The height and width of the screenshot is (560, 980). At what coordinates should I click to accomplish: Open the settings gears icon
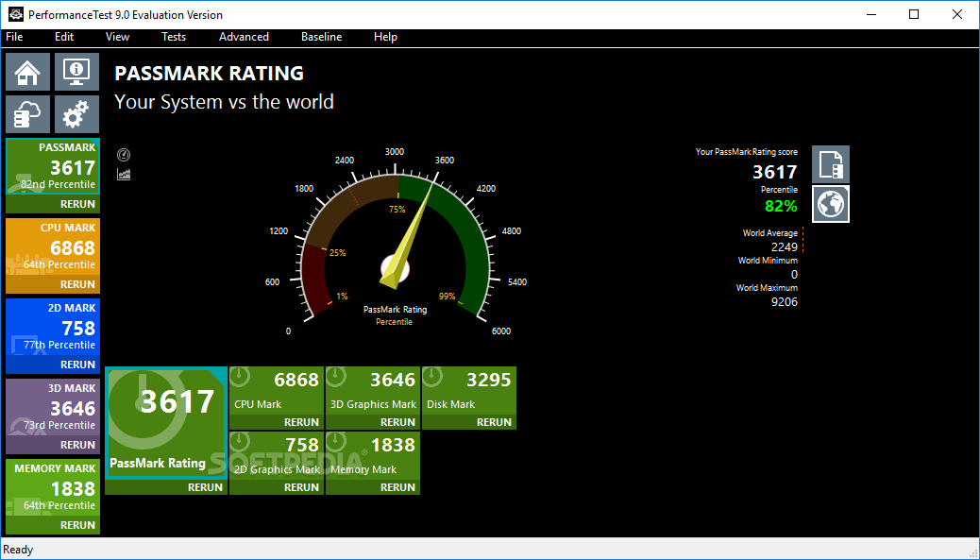click(76, 114)
